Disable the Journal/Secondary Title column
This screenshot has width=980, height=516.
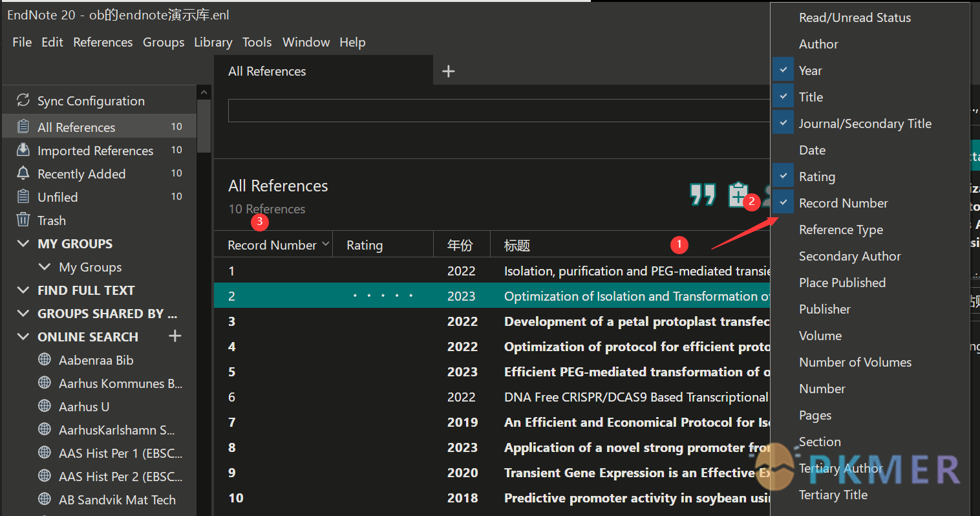pyautogui.click(x=783, y=124)
